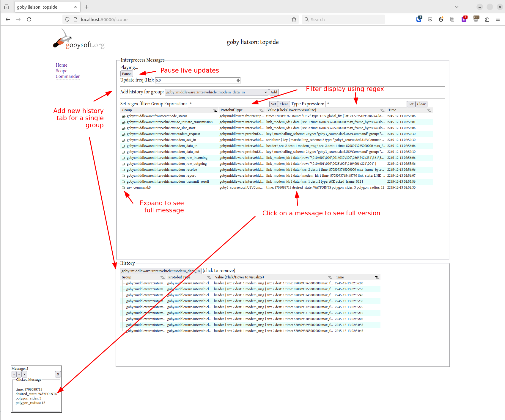Expand the usv_command;0 message row

tap(123, 188)
